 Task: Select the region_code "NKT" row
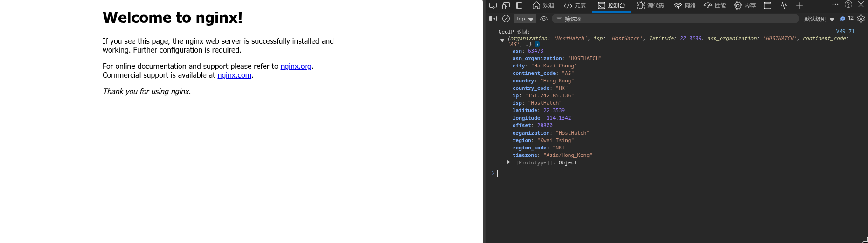[x=540, y=148]
